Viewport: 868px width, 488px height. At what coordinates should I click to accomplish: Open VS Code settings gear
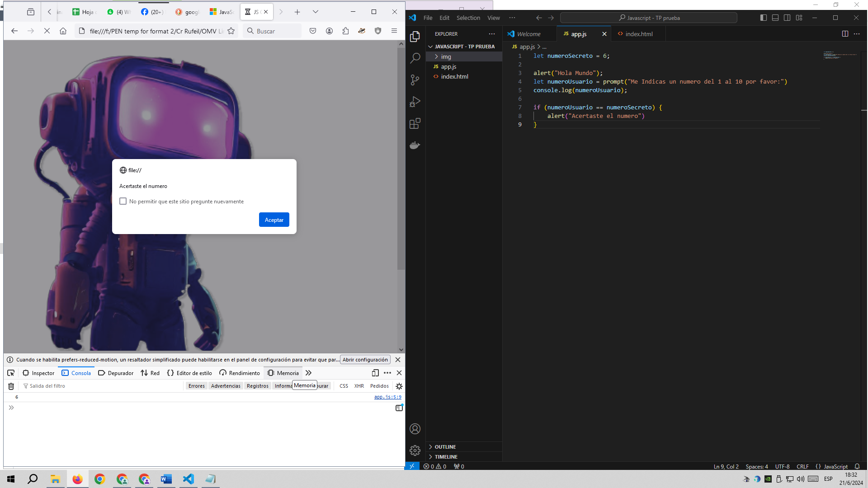pyautogui.click(x=415, y=450)
